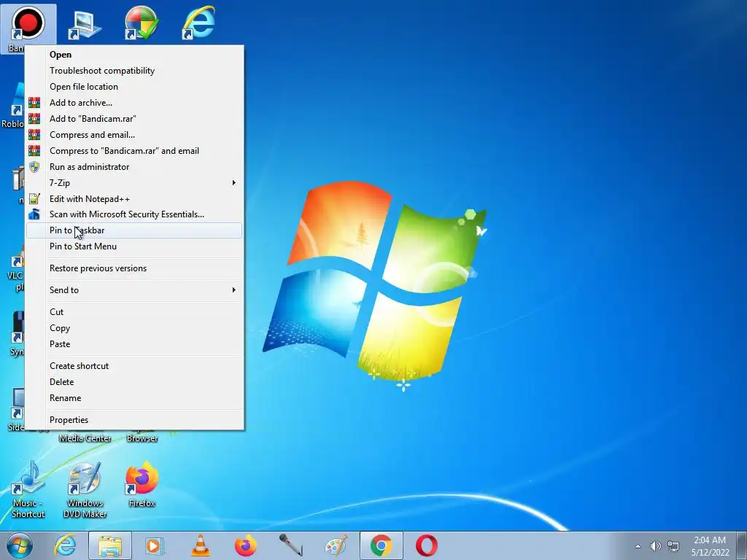The height and width of the screenshot is (560, 747).
Task: Select Compress to "Bandicam.rar" and email
Action: pyautogui.click(x=134, y=150)
